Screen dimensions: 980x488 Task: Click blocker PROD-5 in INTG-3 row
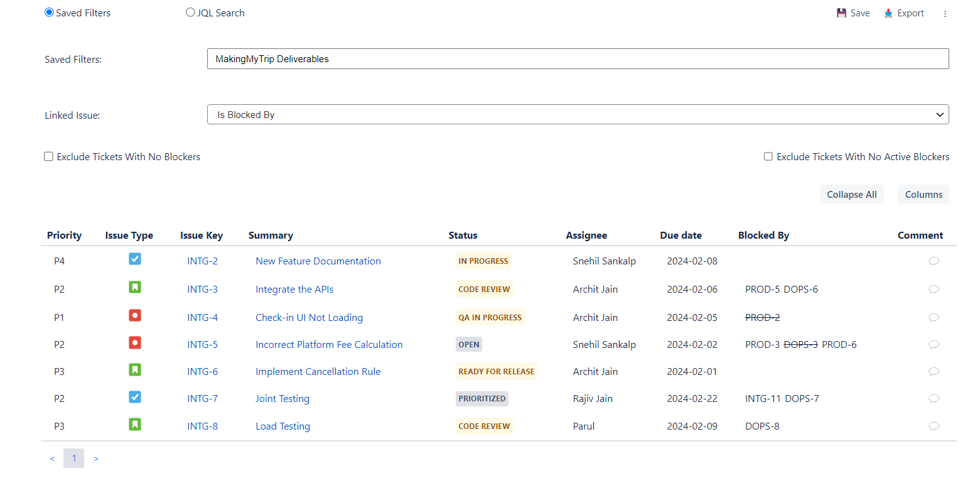pos(762,290)
